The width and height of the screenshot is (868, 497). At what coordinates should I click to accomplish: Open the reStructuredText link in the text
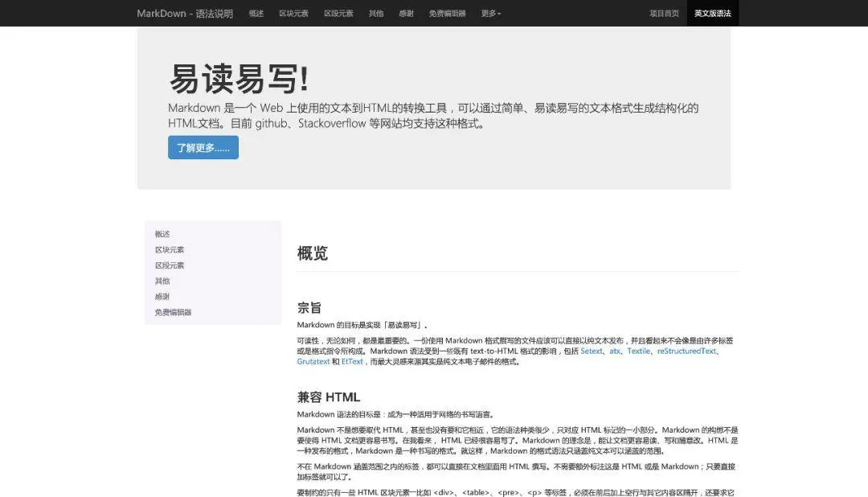coord(687,351)
